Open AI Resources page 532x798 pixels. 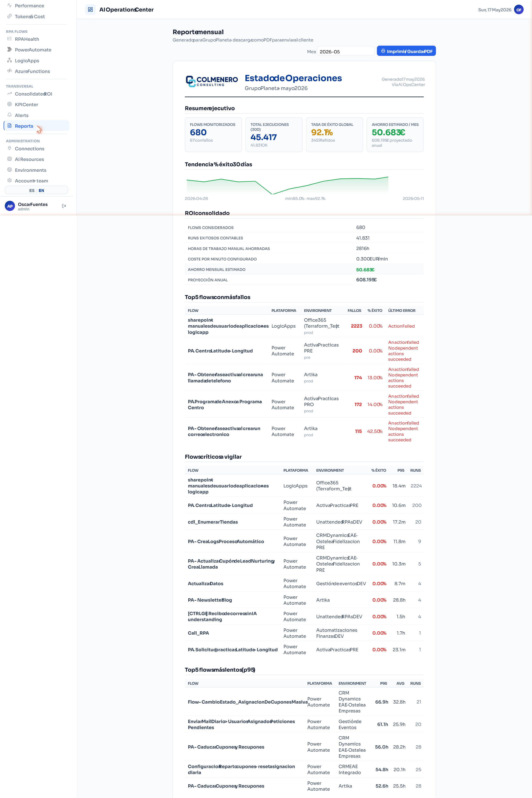pos(37,159)
